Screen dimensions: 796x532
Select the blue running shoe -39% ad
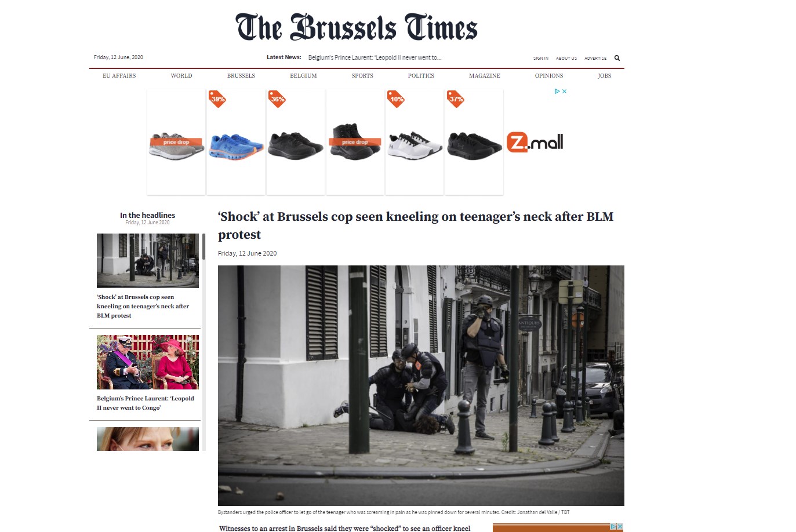(x=236, y=142)
